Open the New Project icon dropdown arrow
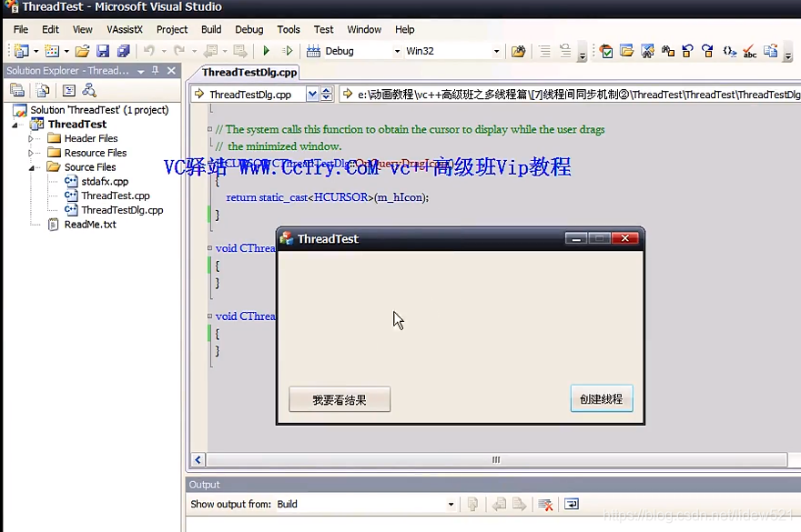801x532 pixels. (x=35, y=51)
